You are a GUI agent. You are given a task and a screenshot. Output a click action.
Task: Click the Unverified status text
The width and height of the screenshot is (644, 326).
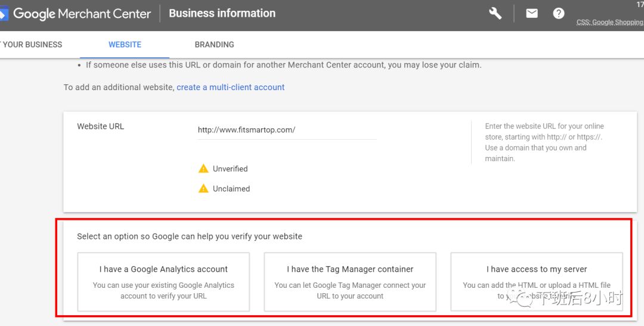(230, 169)
